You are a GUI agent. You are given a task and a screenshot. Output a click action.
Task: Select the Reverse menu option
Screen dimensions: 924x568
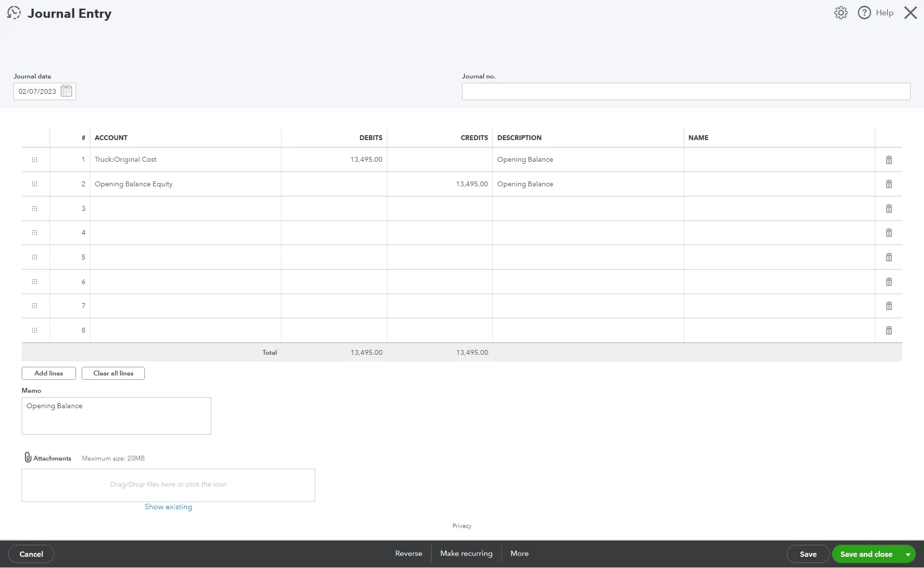pyautogui.click(x=409, y=554)
